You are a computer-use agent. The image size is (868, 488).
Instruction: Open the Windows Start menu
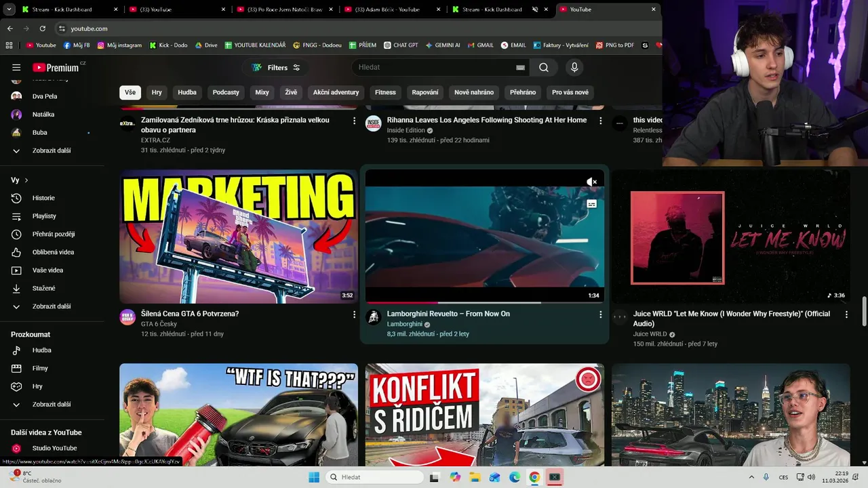point(314,477)
